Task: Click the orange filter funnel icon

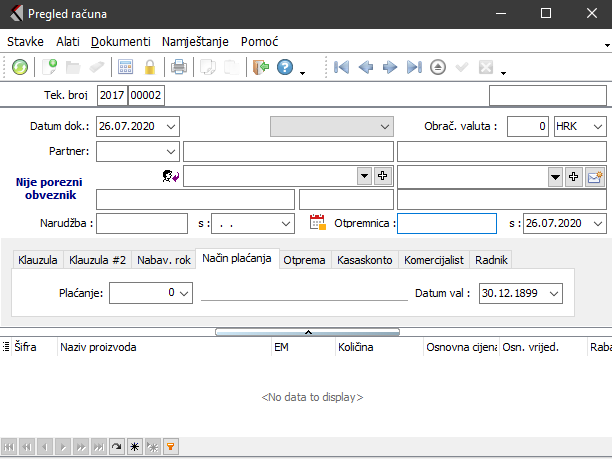Action: pos(170,447)
